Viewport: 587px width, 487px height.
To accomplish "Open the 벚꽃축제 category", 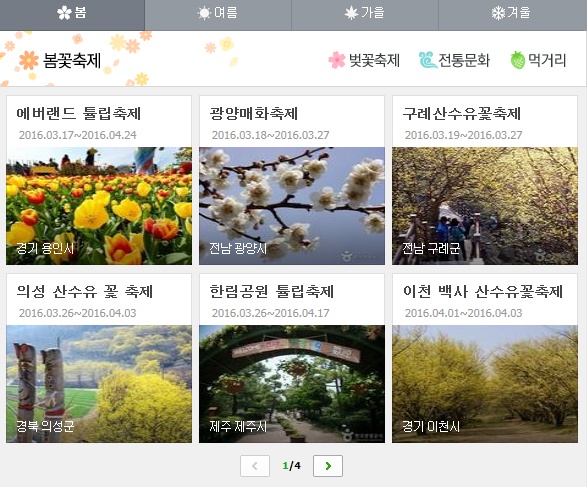I will 374,60.
